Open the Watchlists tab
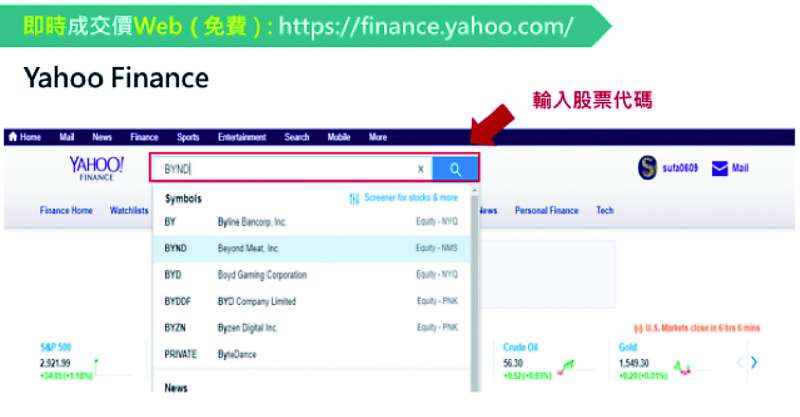The height and width of the screenshot is (417, 800). point(129,210)
